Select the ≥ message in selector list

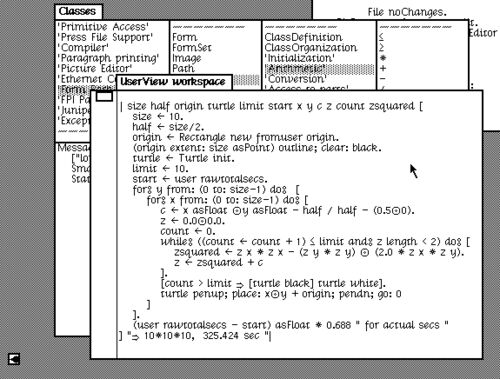tap(382, 47)
